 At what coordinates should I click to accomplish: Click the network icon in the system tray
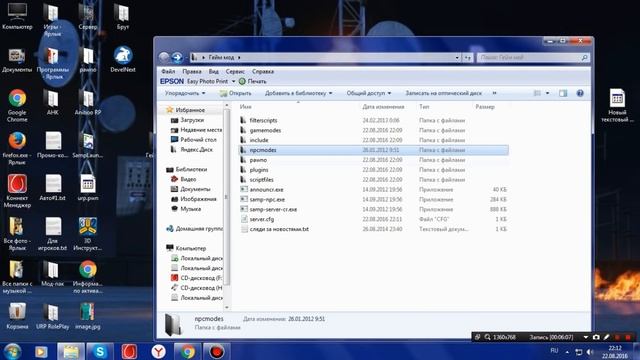[x=578, y=351]
